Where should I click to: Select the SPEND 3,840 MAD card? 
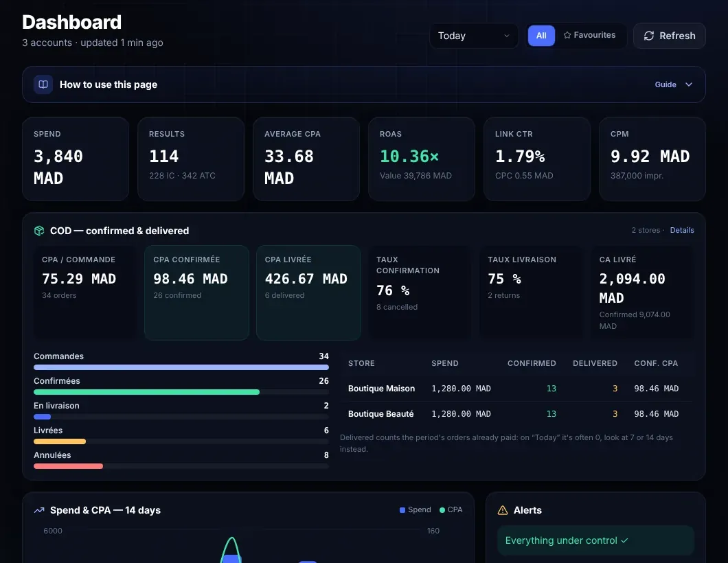76,159
